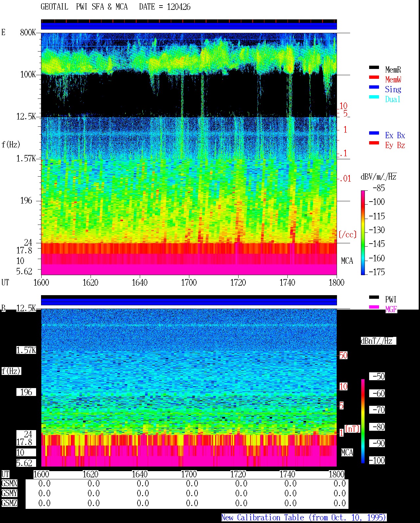Click the blue Ex Bx legend swatch
The width and height of the screenshot is (420, 523).
point(374,133)
